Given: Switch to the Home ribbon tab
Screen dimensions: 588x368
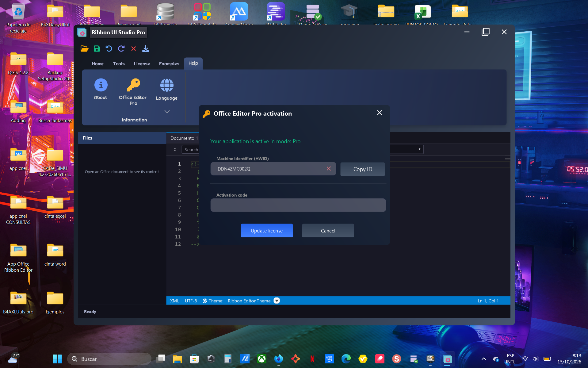Looking at the screenshot, I should click(98, 64).
